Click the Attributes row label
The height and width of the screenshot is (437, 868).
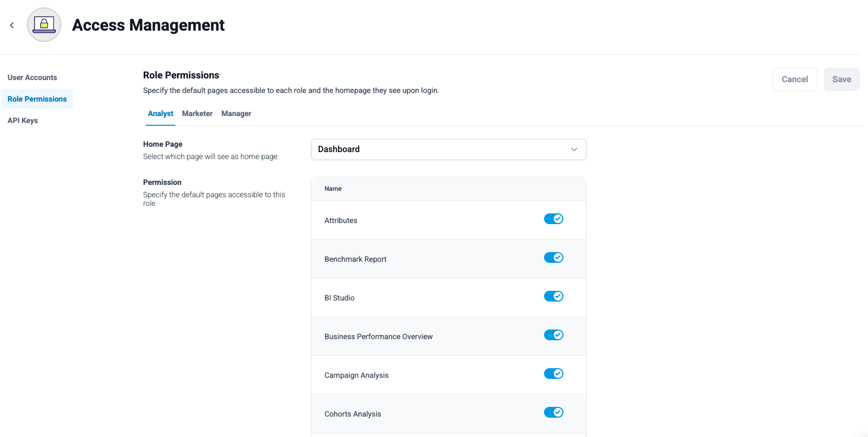click(341, 220)
